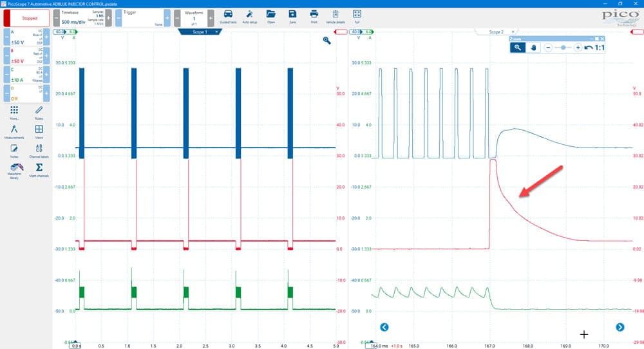Screen dimensions: 644x349
Task: Select the magnifier tool in Zoom panel
Action: (518, 48)
